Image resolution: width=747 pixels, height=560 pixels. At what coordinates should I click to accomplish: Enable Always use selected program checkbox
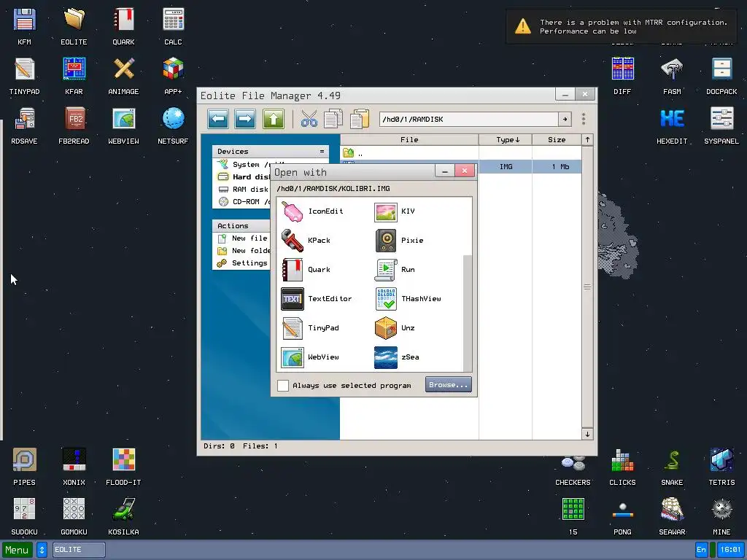pyautogui.click(x=283, y=385)
